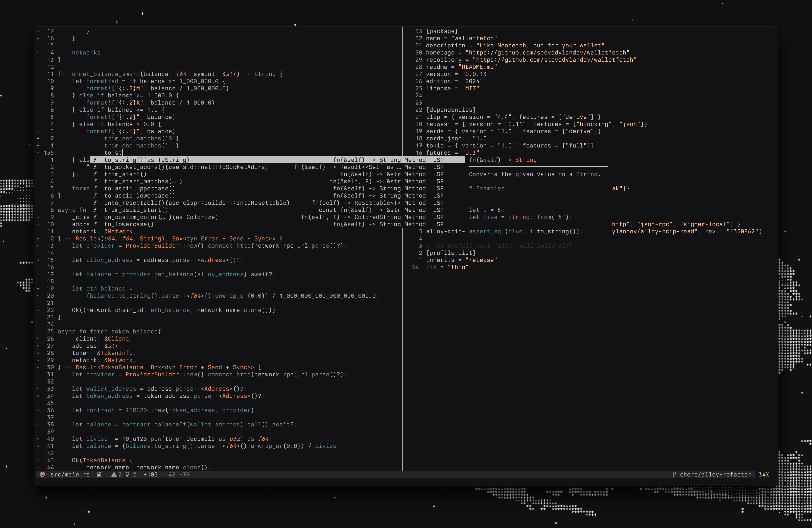Screen dimensions: 812x528
Task: Click the removed-line minus sign beside top line 17
Action: click(x=38, y=31)
